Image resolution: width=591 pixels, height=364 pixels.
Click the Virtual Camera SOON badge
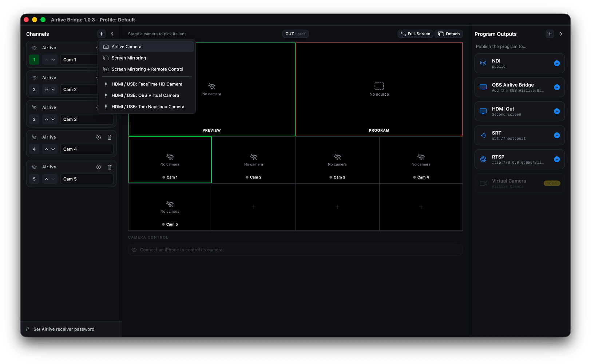coord(552,183)
